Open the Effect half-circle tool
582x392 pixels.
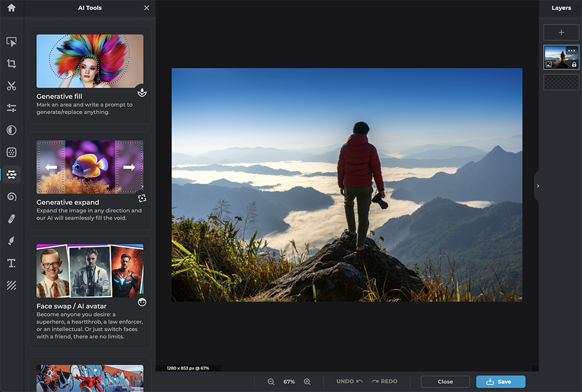tap(12, 130)
